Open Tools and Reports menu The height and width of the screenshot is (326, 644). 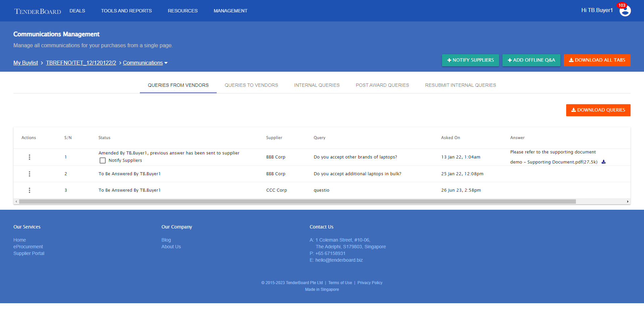(x=126, y=11)
